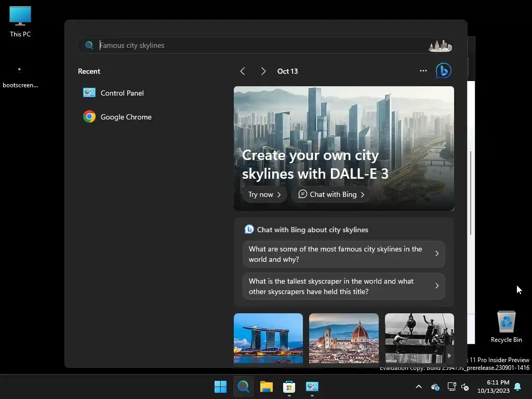The image size is (532, 399).
Task: Open Florence cathedral dome thumbnail
Action: [344, 338]
